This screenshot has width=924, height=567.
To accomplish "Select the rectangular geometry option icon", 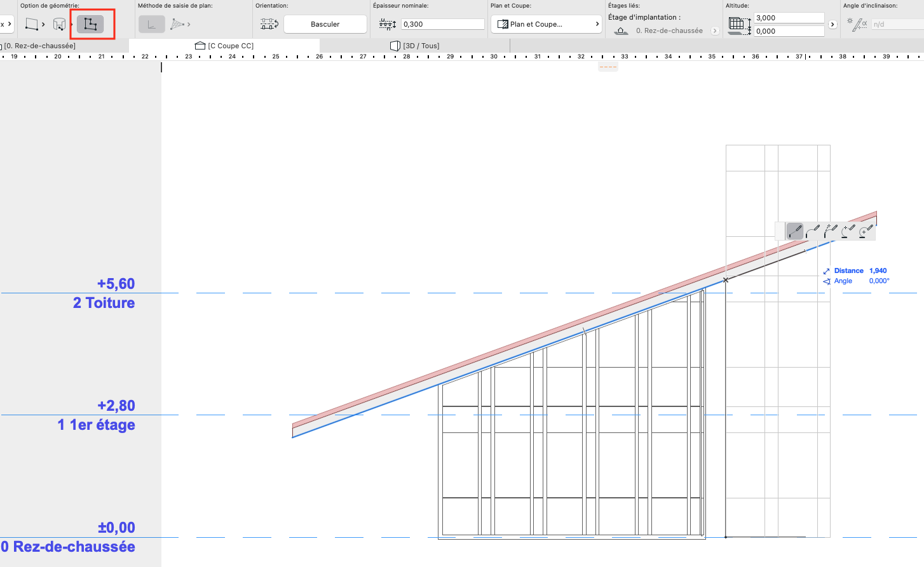I will 32,24.
